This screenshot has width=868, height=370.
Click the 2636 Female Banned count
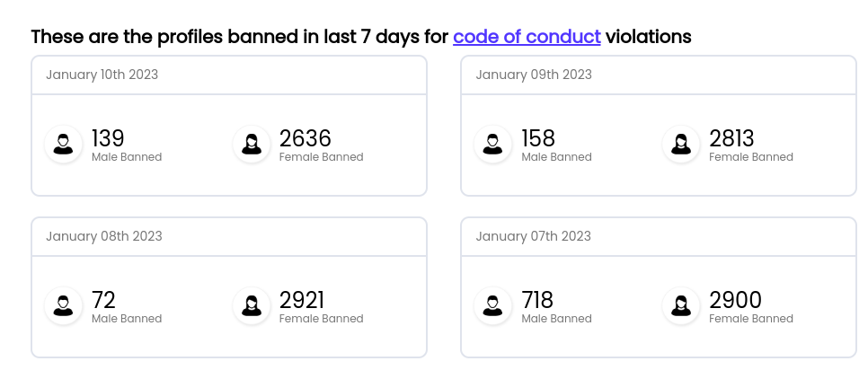click(x=306, y=138)
